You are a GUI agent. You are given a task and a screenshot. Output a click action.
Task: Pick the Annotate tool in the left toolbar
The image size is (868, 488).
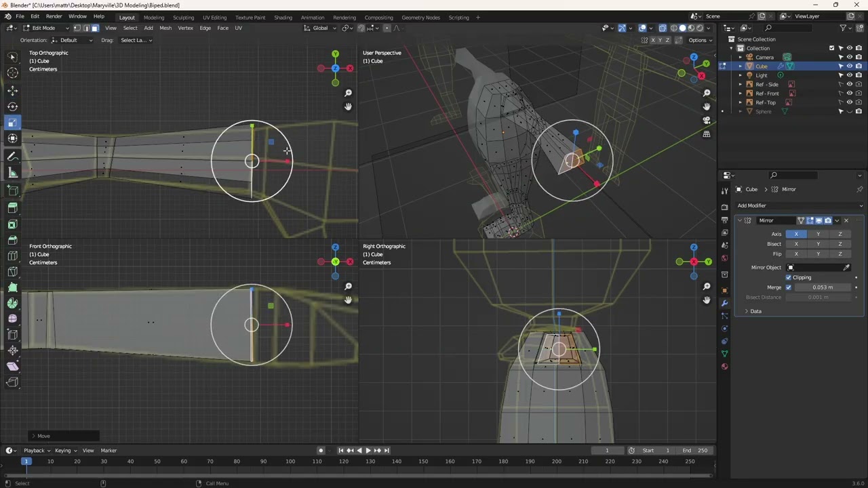click(12, 157)
